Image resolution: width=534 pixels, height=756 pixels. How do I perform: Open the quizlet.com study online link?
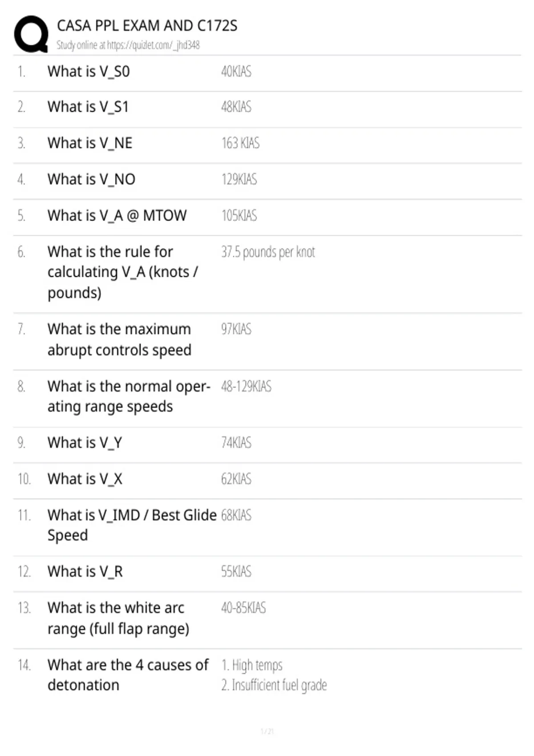coord(128,45)
